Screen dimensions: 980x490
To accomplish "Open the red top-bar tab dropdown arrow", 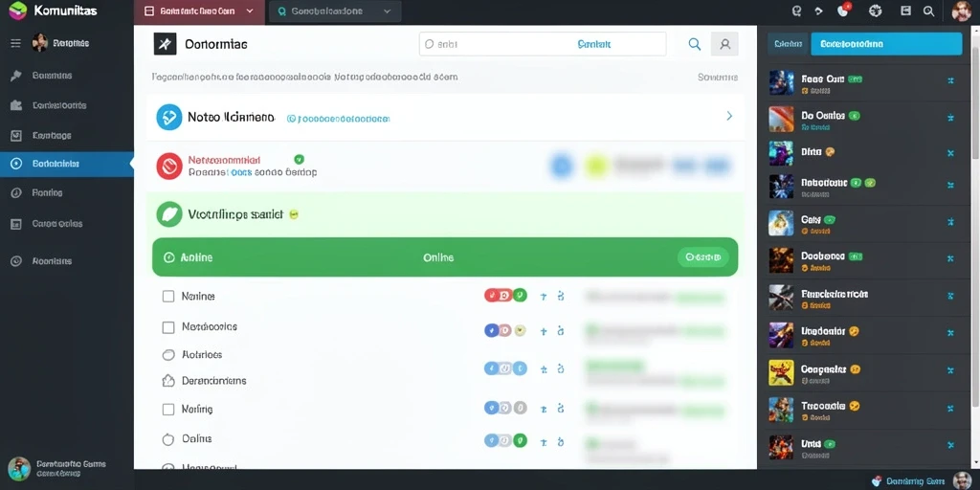I will point(250,11).
